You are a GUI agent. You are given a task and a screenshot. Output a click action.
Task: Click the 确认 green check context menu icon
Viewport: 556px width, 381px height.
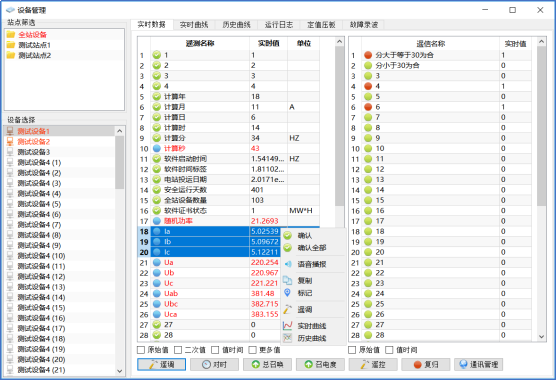point(288,236)
